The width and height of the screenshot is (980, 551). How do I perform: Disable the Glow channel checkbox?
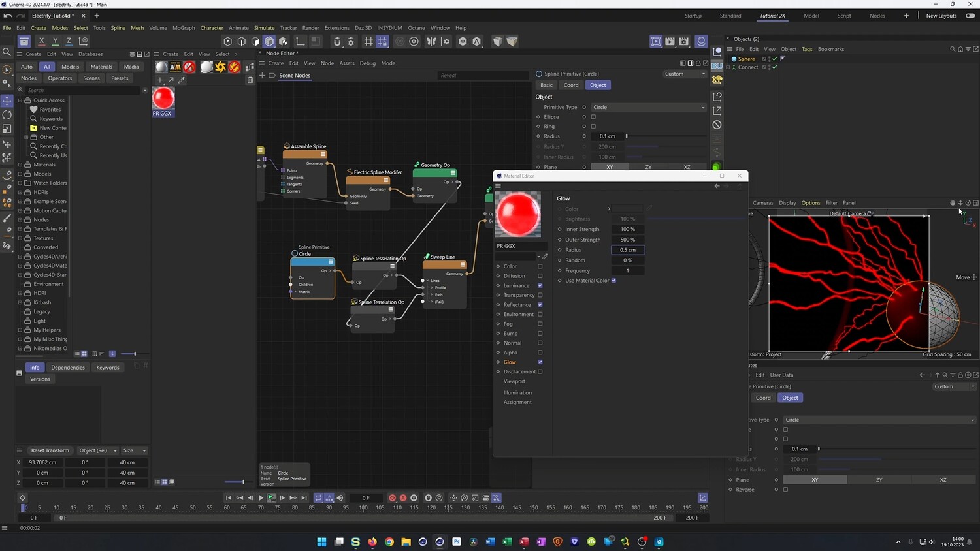tap(540, 362)
